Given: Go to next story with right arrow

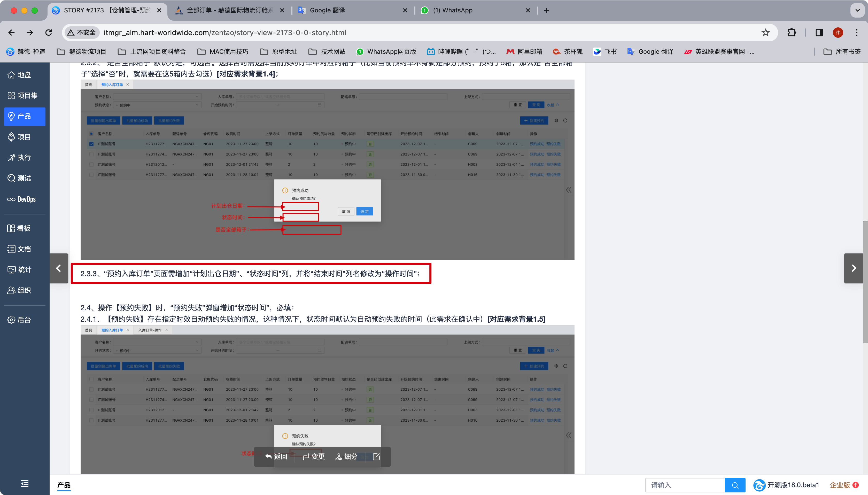Looking at the screenshot, I should [853, 268].
